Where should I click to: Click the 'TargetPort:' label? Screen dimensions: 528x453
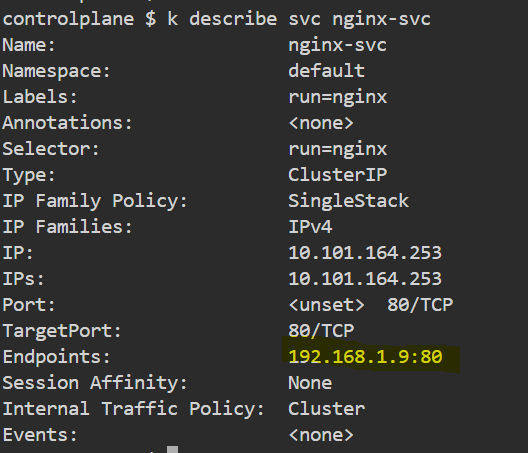(62, 331)
